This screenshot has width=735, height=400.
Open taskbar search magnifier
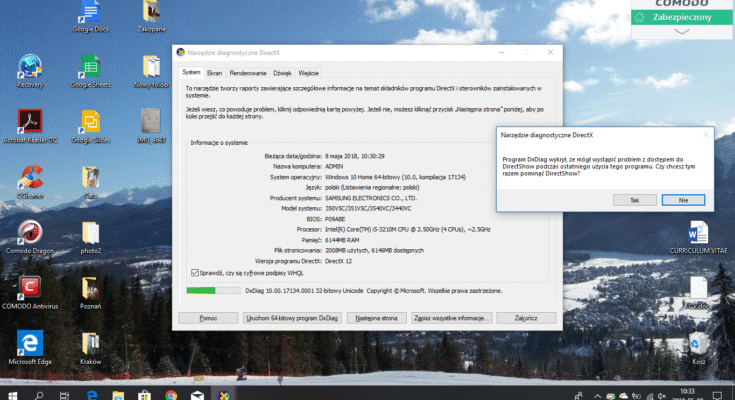(39, 395)
